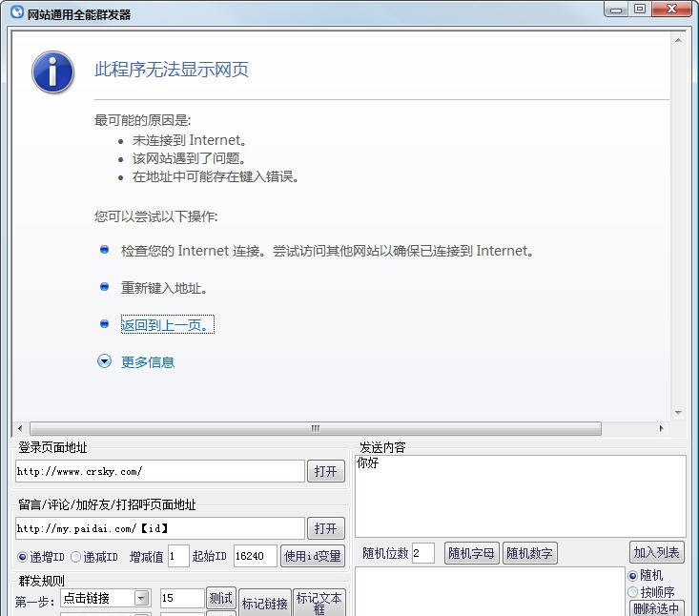
Task: Click the send content list box below 随机位数
Action: click(x=490, y=591)
